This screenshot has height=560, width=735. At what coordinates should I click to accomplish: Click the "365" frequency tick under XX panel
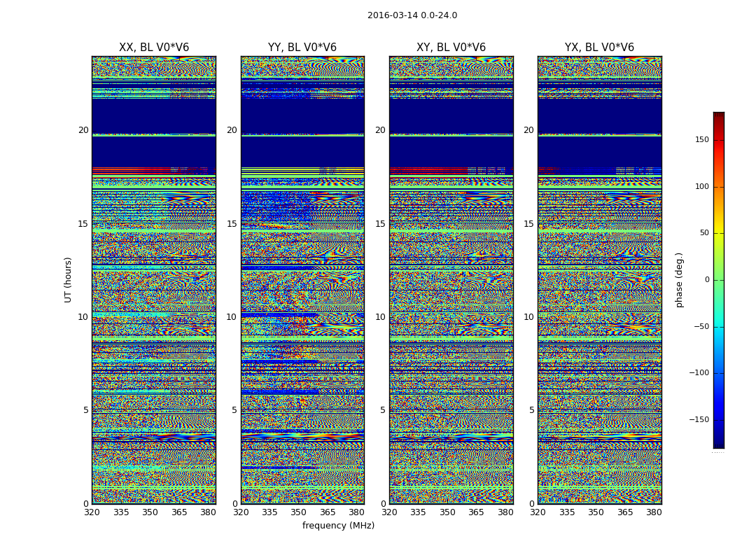point(179,512)
